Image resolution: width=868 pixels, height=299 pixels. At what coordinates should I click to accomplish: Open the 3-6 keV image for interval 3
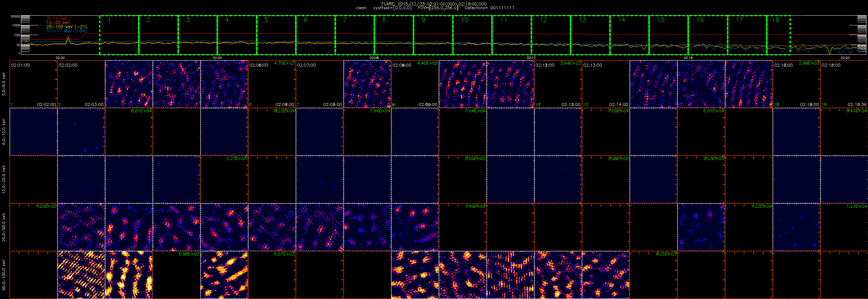(x=129, y=84)
